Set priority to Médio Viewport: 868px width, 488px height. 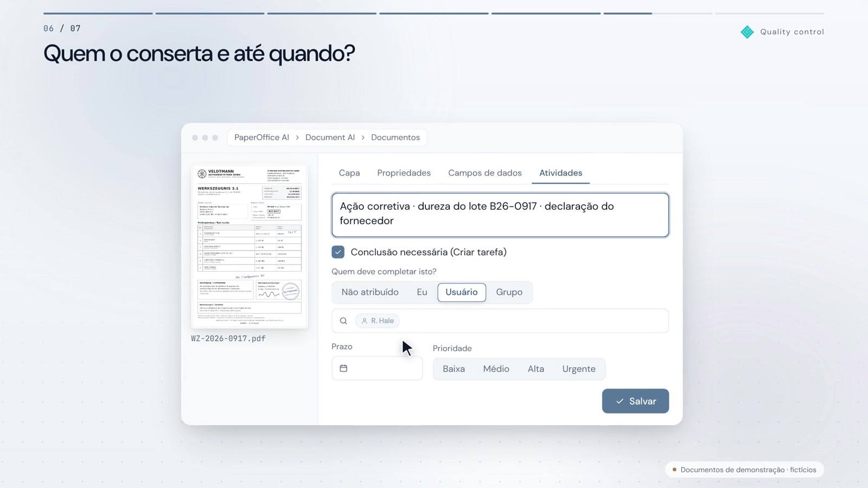tap(496, 369)
